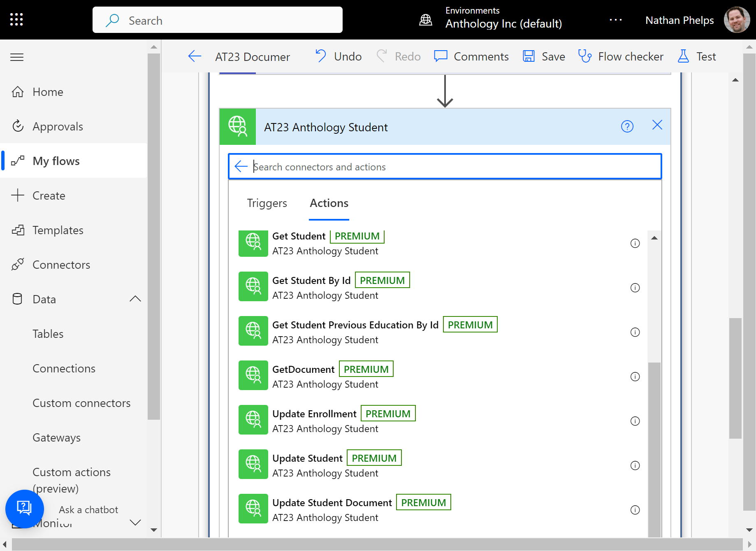Viewport: 756px width, 551px height.
Task: Open Custom actions (preview)
Action: click(x=72, y=480)
